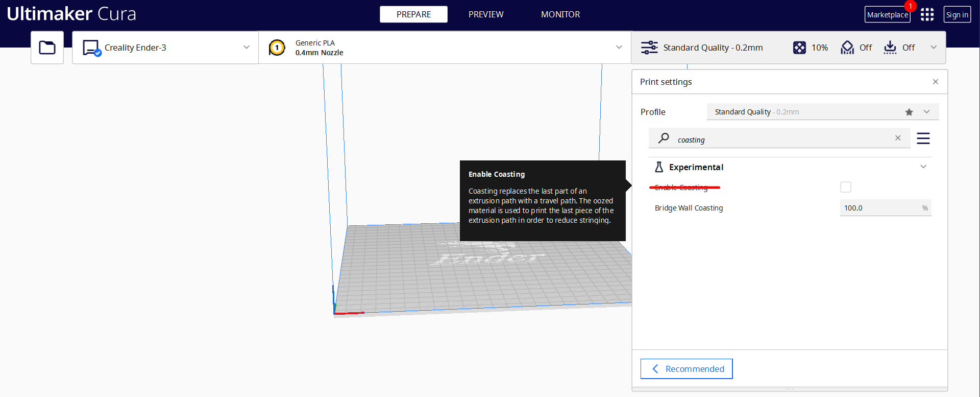Click the profile favorite star icon

coord(909,112)
